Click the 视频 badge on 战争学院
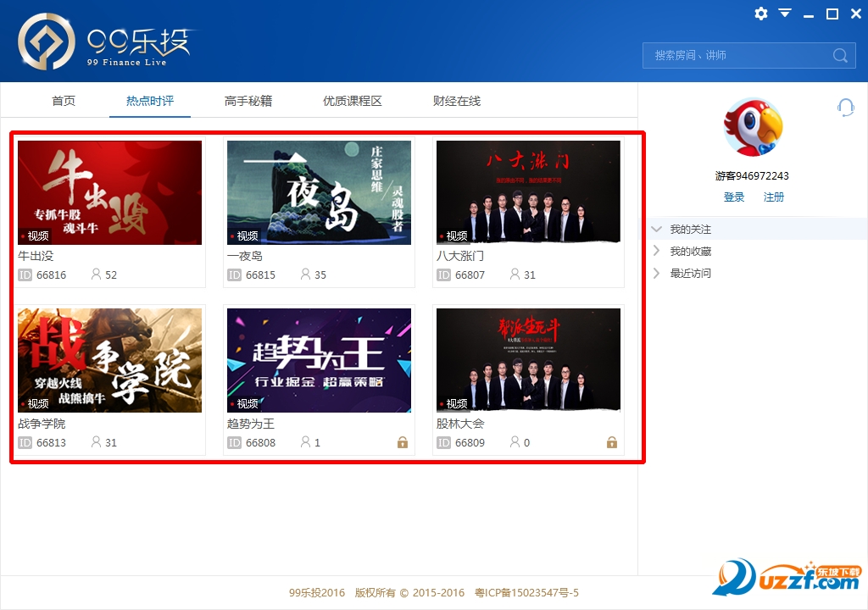This screenshot has width=868, height=610. click(x=34, y=404)
